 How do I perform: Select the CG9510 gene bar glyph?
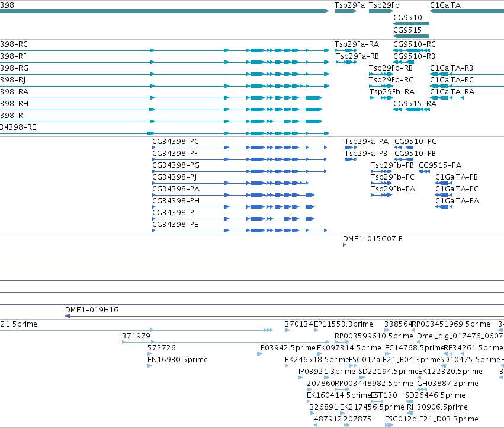tap(411, 24)
